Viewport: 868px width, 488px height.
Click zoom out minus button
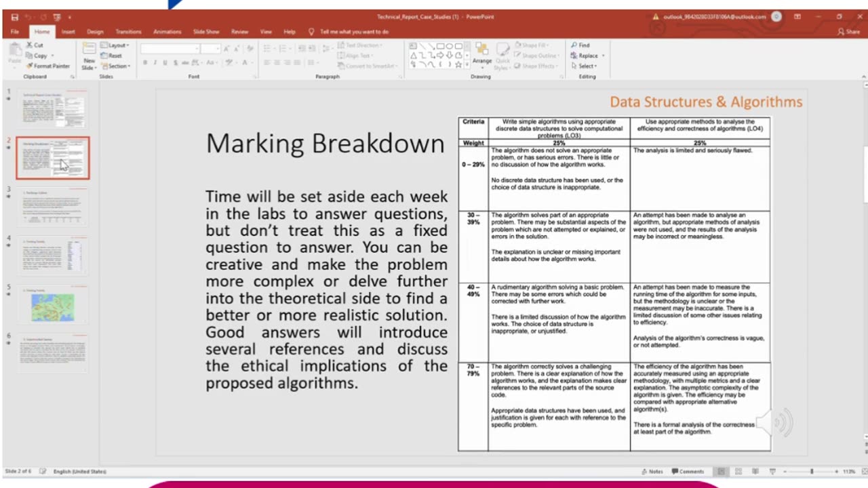point(785,471)
